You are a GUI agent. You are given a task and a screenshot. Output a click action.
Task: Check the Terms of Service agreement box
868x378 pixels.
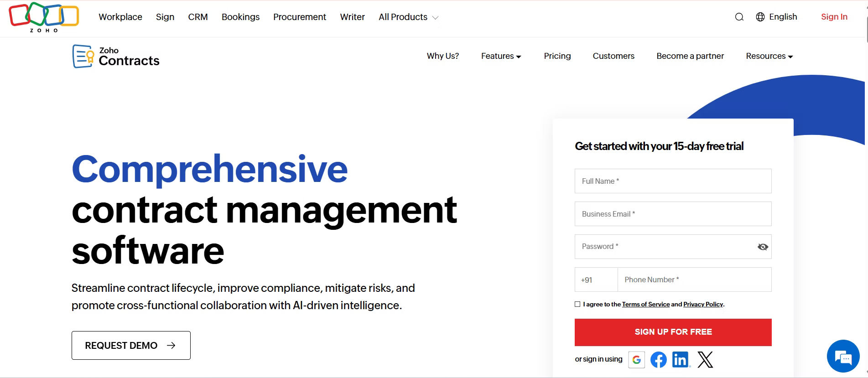[577, 304]
